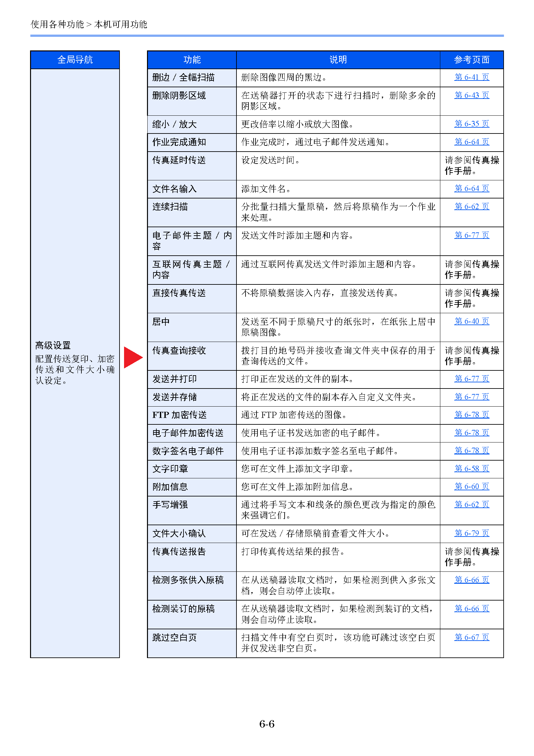Select the 作业完成通知 function cell
This screenshot has height=756, width=534.
coord(192,142)
